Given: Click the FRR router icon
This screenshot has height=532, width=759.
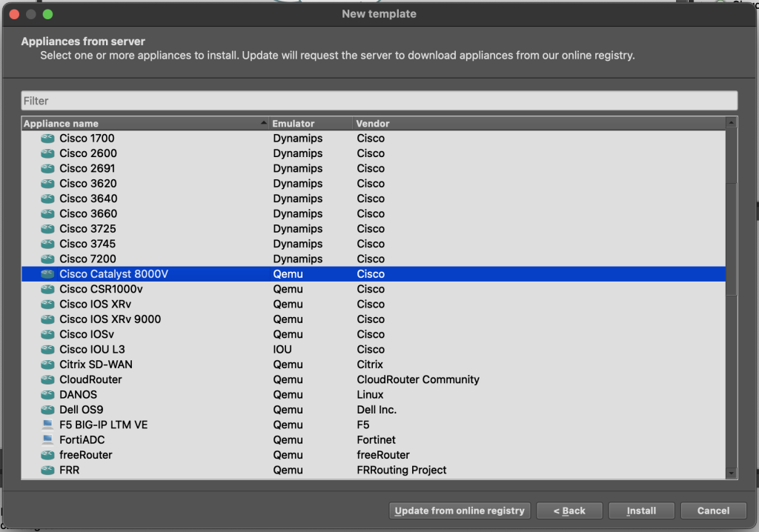Looking at the screenshot, I should pyautogui.click(x=47, y=471).
